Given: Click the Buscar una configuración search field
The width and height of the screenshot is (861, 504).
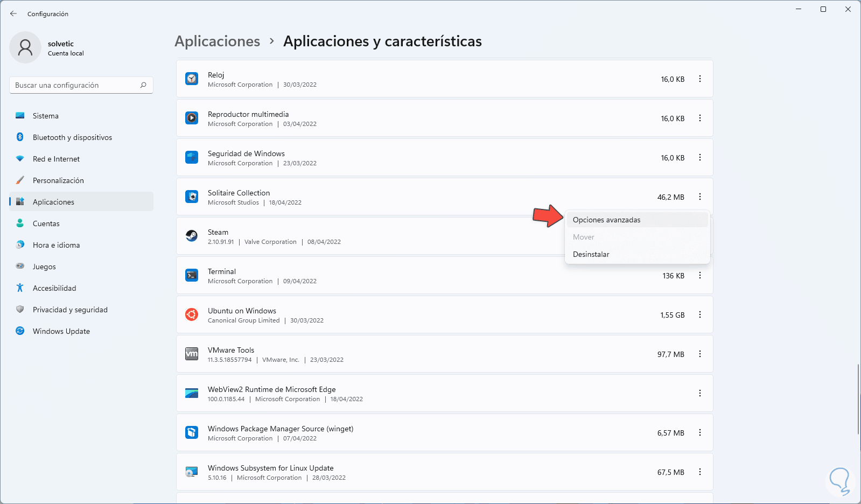Looking at the screenshot, I should 75,85.
